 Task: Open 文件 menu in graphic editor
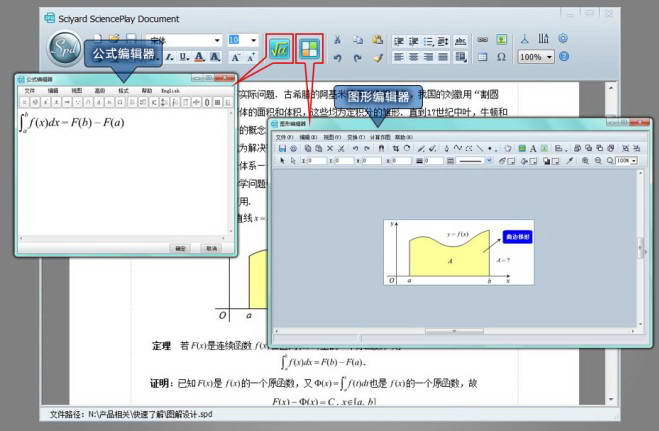click(x=284, y=137)
